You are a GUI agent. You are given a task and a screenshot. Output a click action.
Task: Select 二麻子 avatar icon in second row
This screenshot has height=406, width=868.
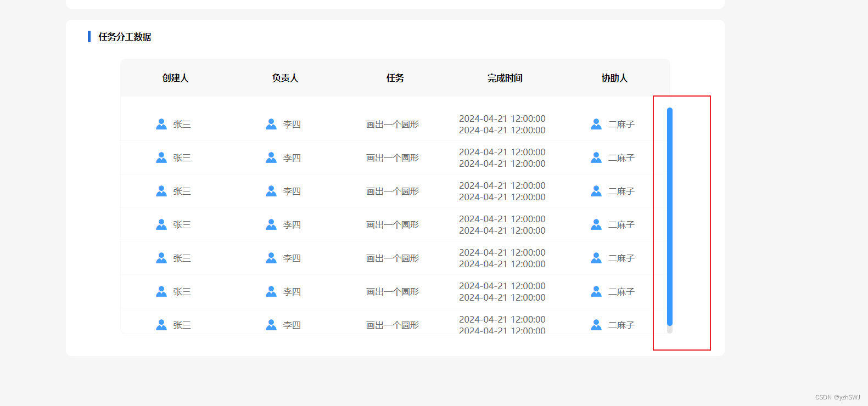pyautogui.click(x=596, y=157)
